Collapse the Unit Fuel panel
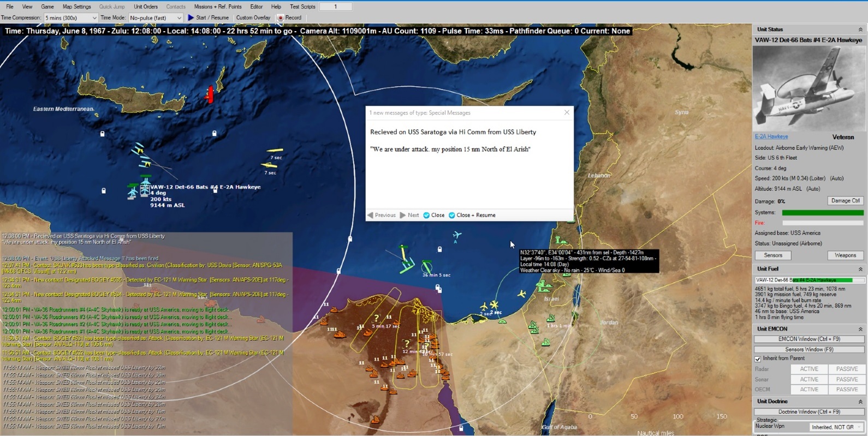Image resolution: width=868 pixels, height=436 pixels. pos(860,269)
